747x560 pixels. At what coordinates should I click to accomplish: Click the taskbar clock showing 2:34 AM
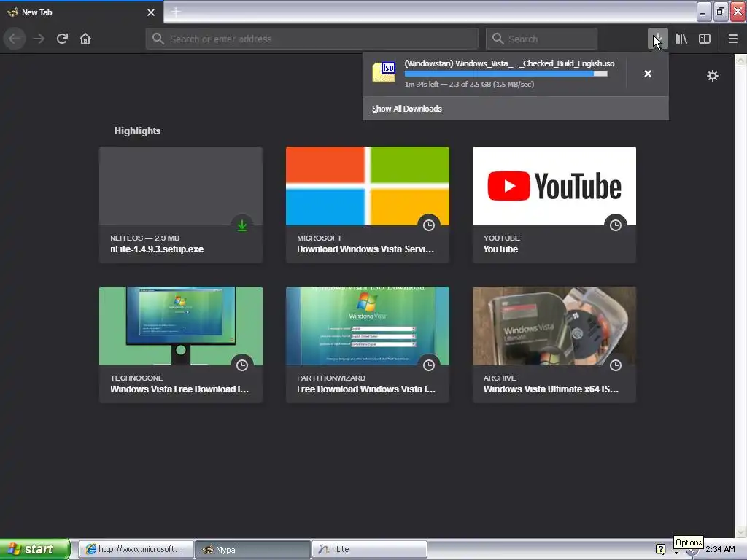click(720, 549)
